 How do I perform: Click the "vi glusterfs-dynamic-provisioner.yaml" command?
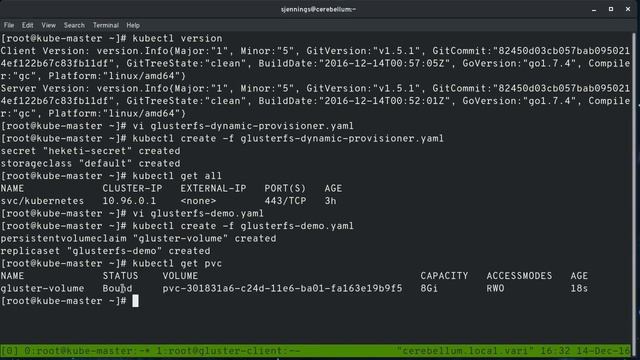243,126
